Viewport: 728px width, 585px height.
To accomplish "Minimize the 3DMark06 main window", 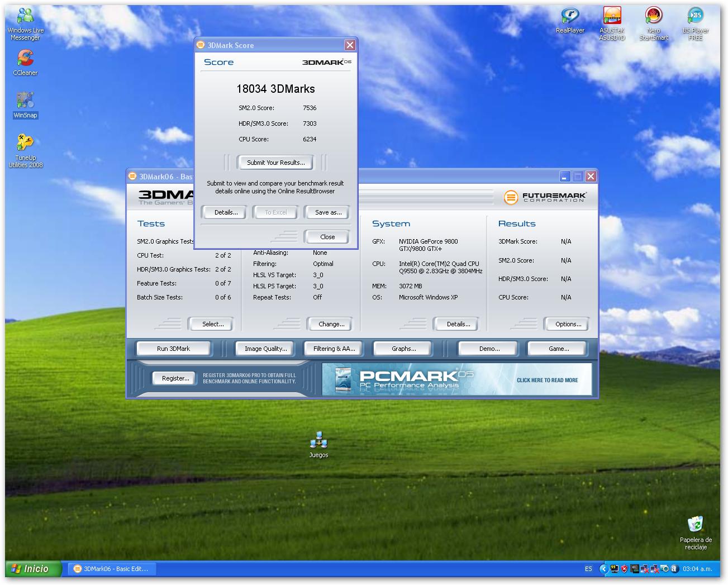I will [565, 177].
